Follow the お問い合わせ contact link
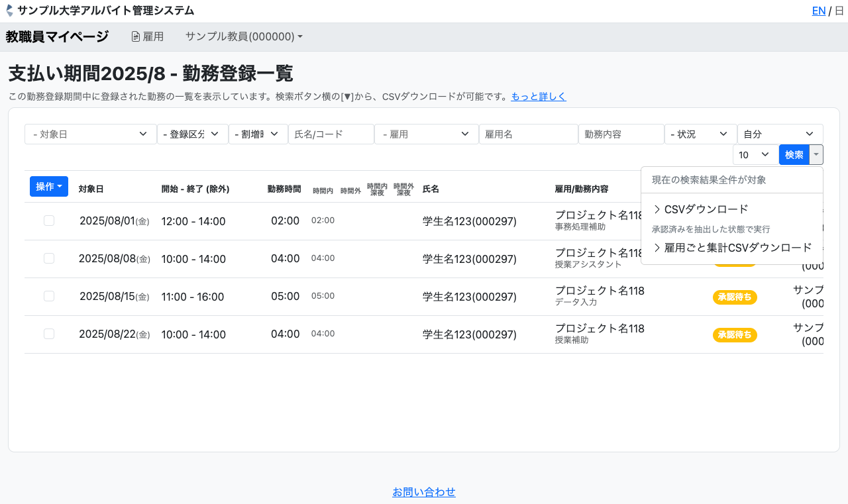848x504 pixels. [424, 492]
